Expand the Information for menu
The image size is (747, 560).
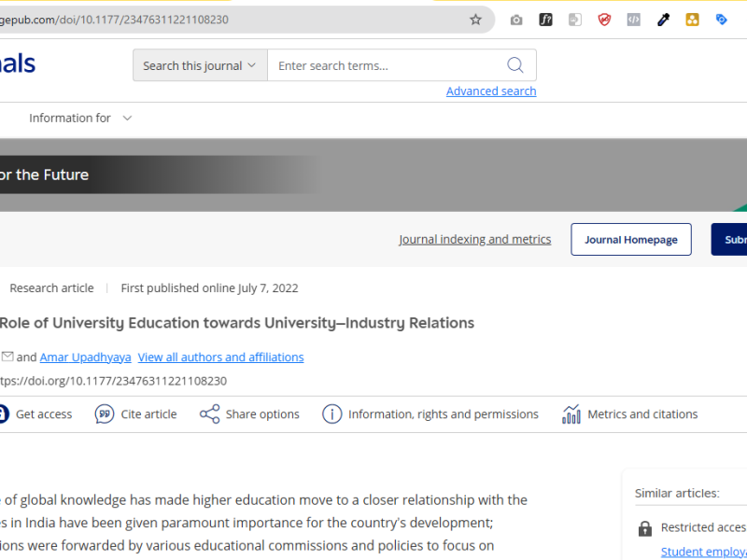coord(80,119)
